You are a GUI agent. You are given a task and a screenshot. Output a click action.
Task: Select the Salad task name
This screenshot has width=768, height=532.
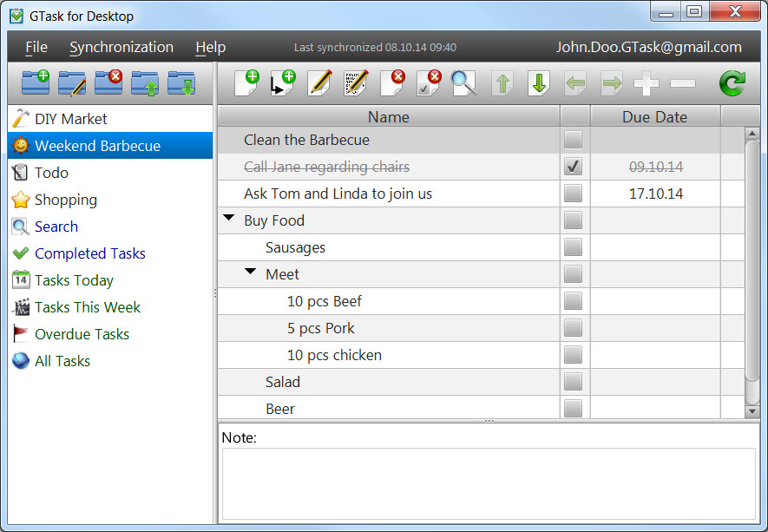[x=283, y=382]
